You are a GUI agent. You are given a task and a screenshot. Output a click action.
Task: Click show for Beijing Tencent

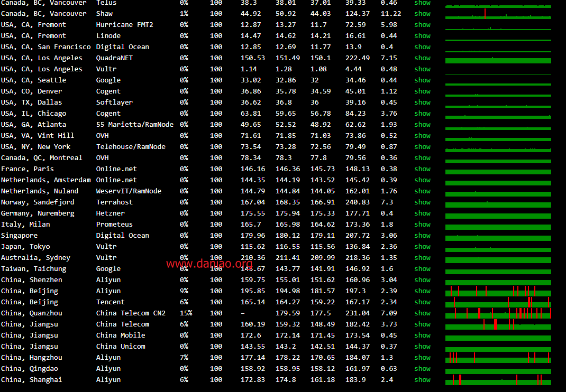click(x=422, y=302)
